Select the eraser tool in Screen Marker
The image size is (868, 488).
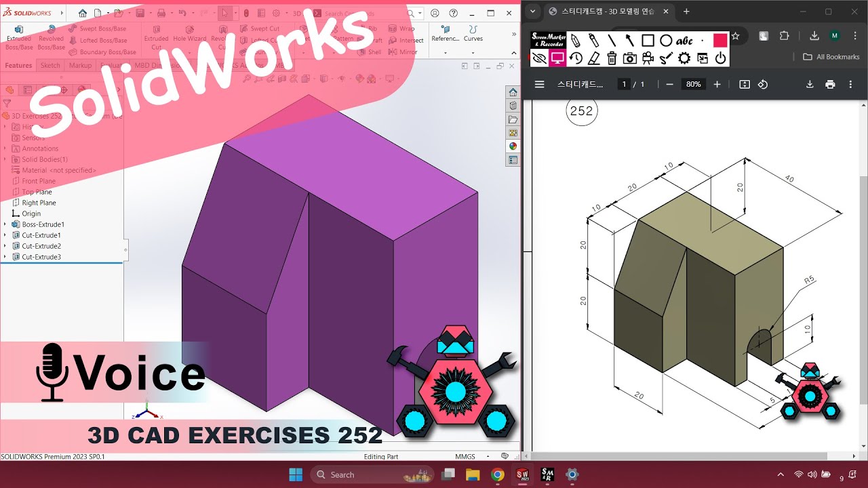coord(593,58)
